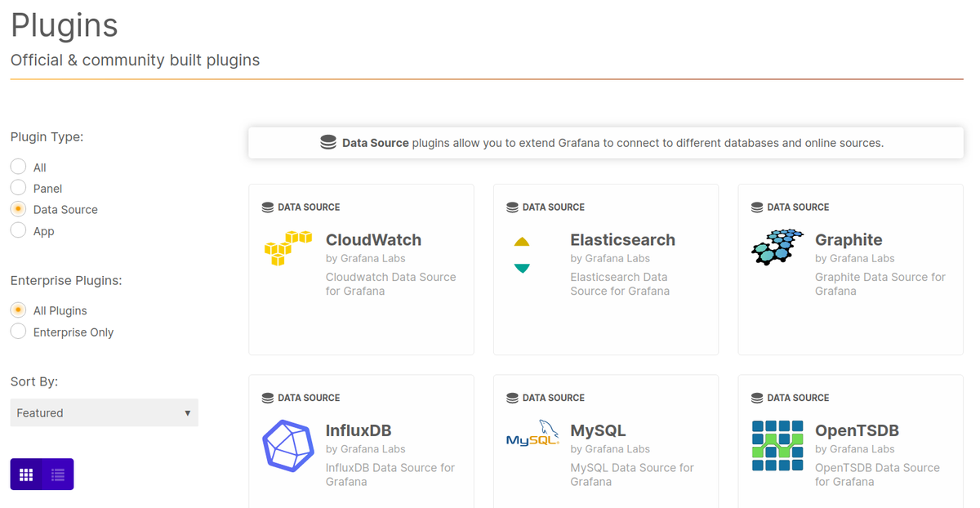Click the 'Enterprise Plugins:' label
This screenshot has width=980, height=508.
click(x=66, y=280)
